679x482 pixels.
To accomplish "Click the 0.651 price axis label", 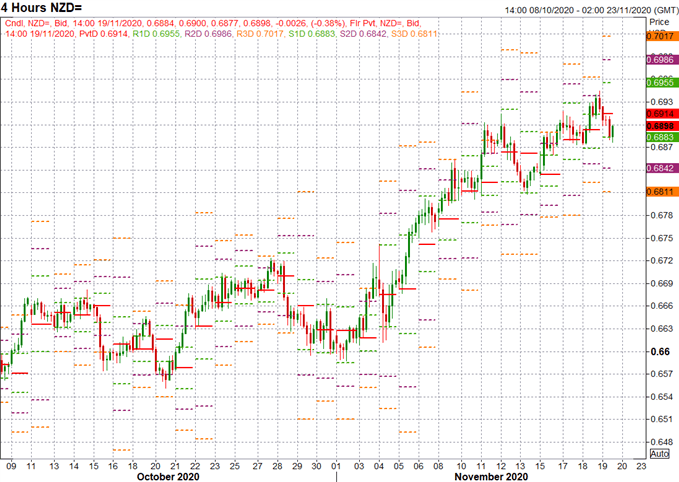I will click(662, 419).
